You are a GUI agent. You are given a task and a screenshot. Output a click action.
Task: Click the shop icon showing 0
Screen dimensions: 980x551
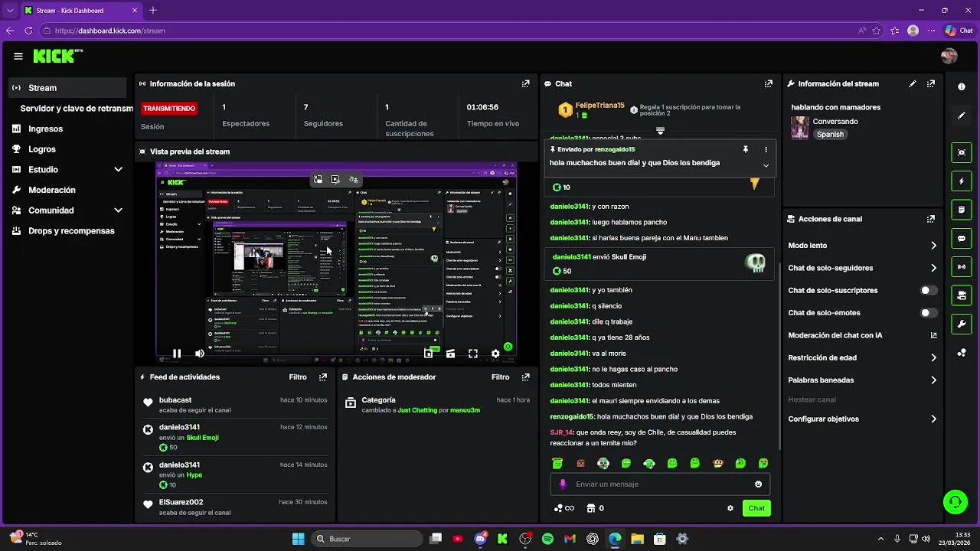coord(595,508)
